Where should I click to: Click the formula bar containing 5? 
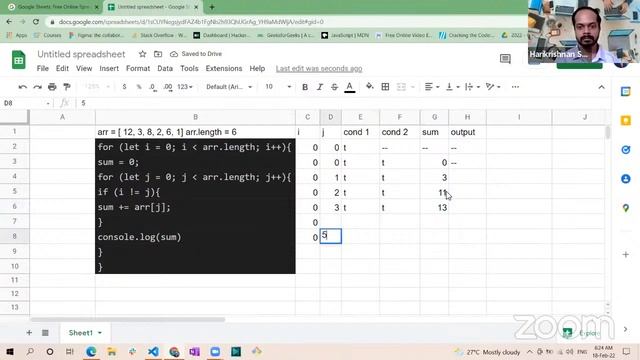tap(343, 103)
